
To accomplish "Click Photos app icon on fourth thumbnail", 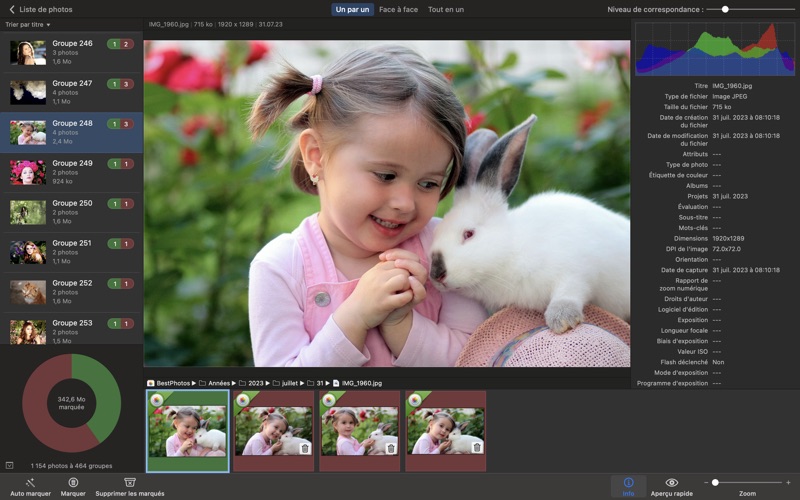I will click(x=415, y=400).
